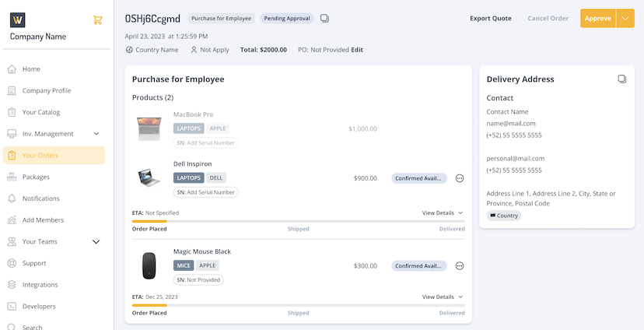Expand View Details for Dell Inspiron
The height and width of the screenshot is (330, 644).
(x=442, y=212)
